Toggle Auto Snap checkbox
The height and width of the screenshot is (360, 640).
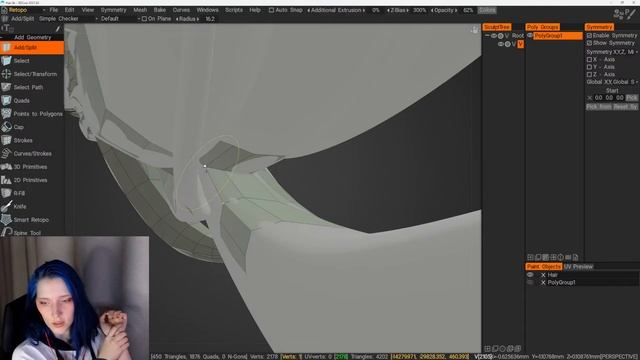[x=271, y=10]
